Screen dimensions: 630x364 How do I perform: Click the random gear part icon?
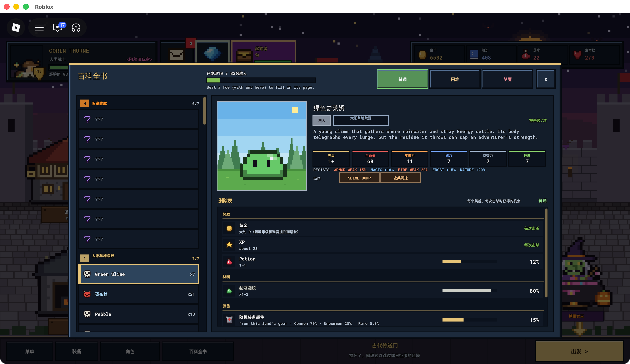229,320
